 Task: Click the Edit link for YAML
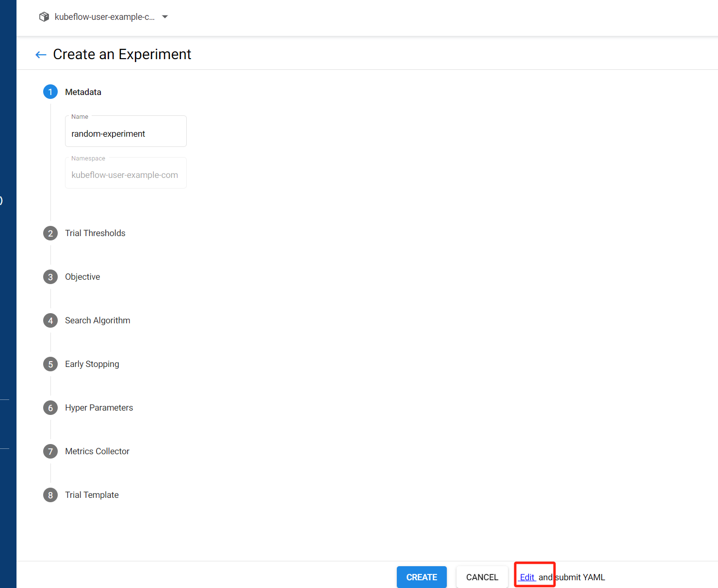click(x=527, y=577)
